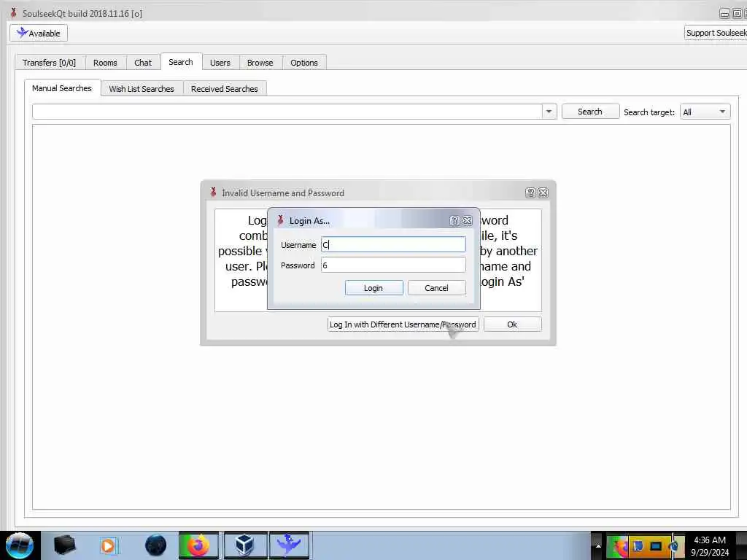Switch to the Transfers [0/0] tab
Viewport: 747px width, 560px height.
pyautogui.click(x=49, y=63)
